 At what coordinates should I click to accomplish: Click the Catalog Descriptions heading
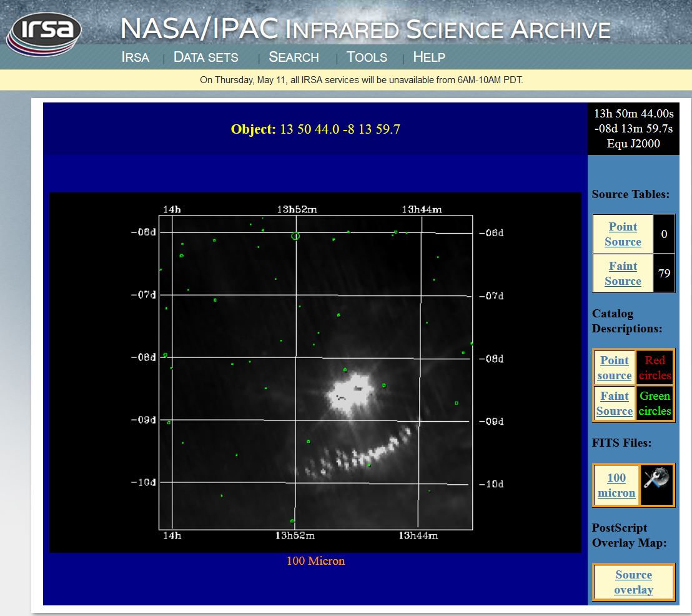click(626, 321)
